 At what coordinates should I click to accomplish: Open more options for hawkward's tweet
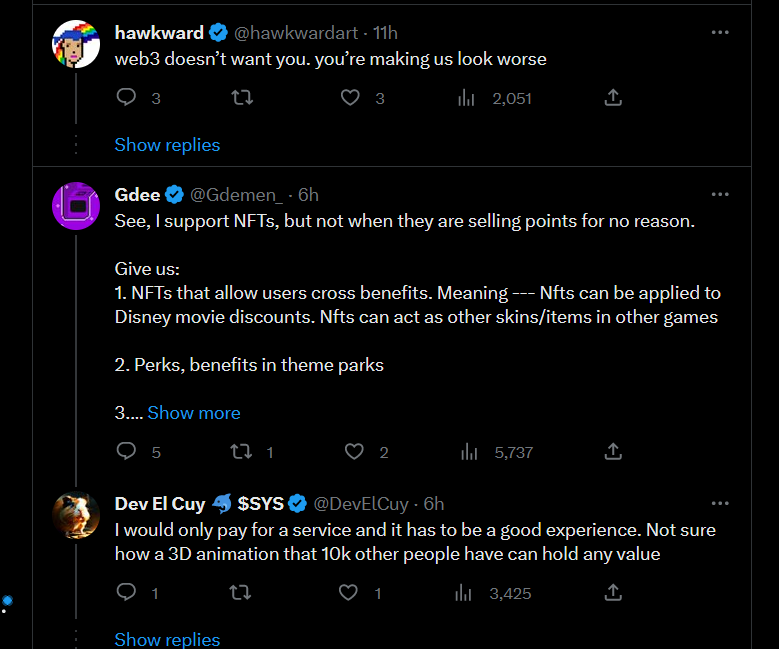[x=720, y=33]
